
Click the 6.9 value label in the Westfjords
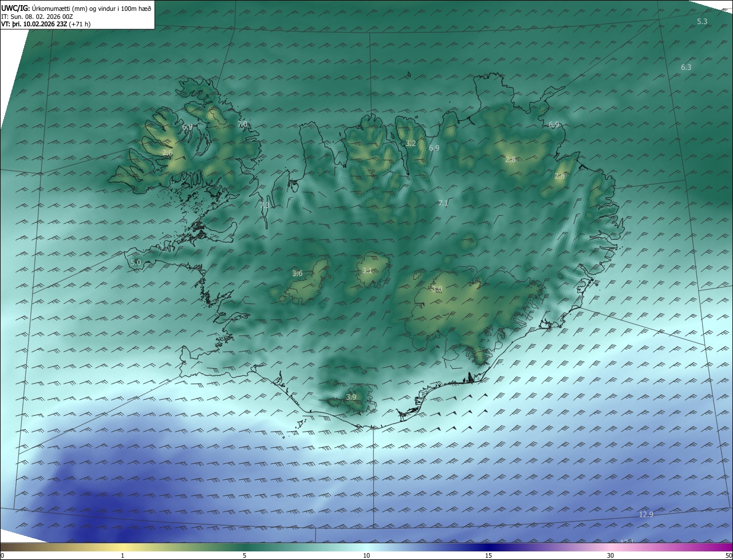(x=187, y=127)
